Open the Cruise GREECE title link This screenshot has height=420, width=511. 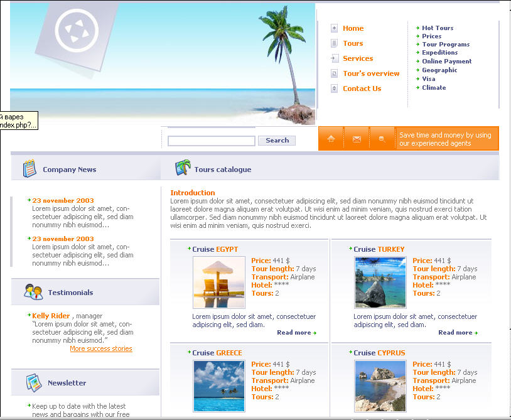click(217, 353)
